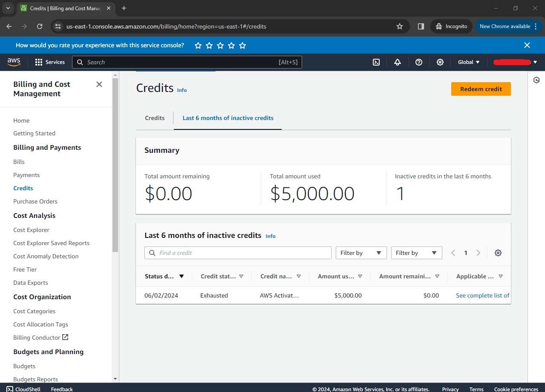Open Budgets in the sidebar
The image size is (545, 392).
(24, 366)
